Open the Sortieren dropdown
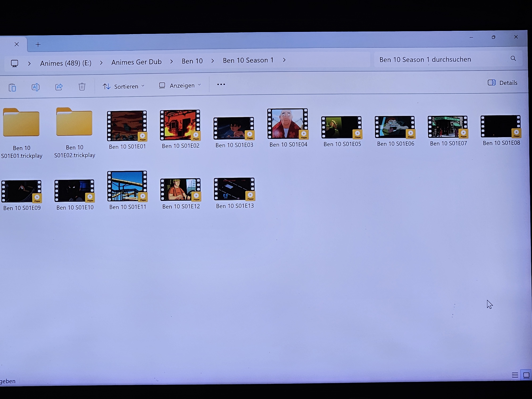The width and height of the screenshot is (532, 399). [x=124, y=86]
